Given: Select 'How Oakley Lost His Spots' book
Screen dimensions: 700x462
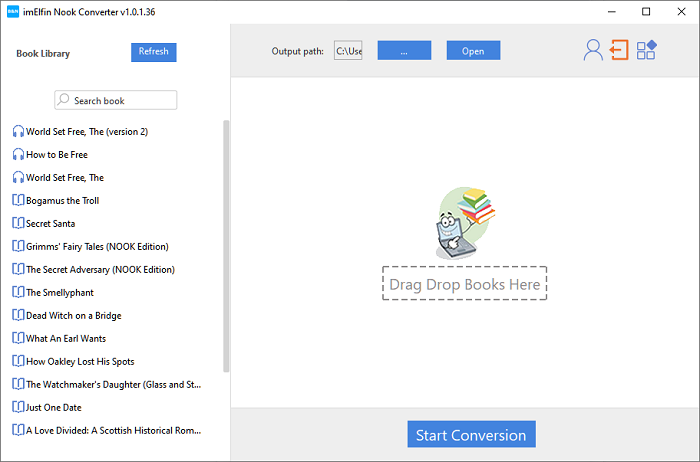Looking at the screenshot, I should tap(80, 362).
